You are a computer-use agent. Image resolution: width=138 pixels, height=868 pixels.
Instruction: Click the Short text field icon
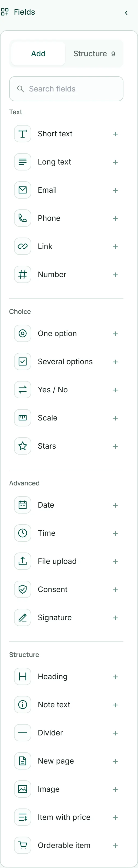[x=22, y=134]
